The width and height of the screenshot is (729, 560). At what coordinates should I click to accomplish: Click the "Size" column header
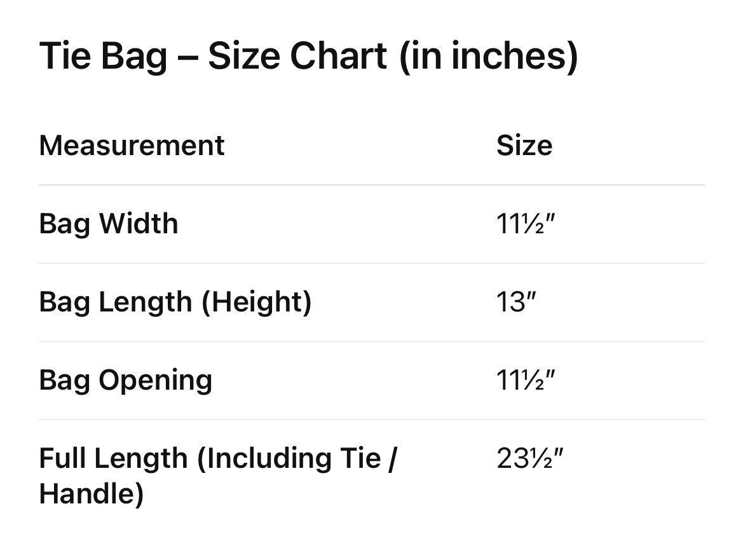[x=524, y=146]
